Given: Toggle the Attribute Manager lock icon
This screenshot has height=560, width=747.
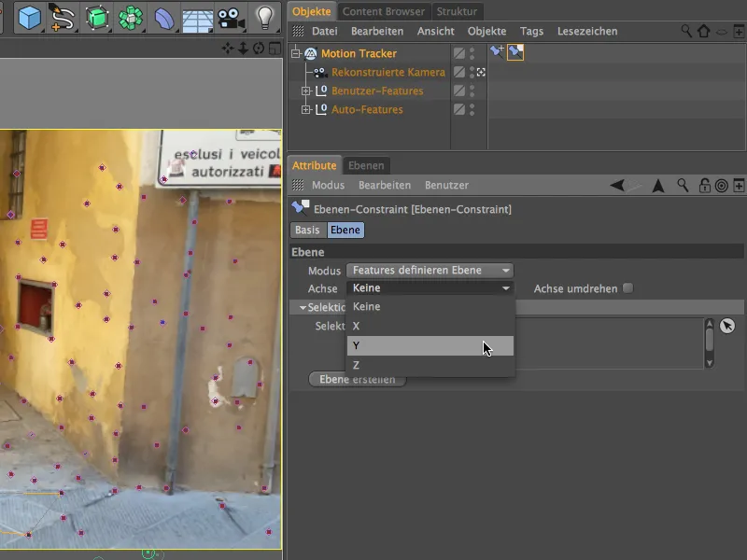Looking at the screenshot, I should [704, 185].
